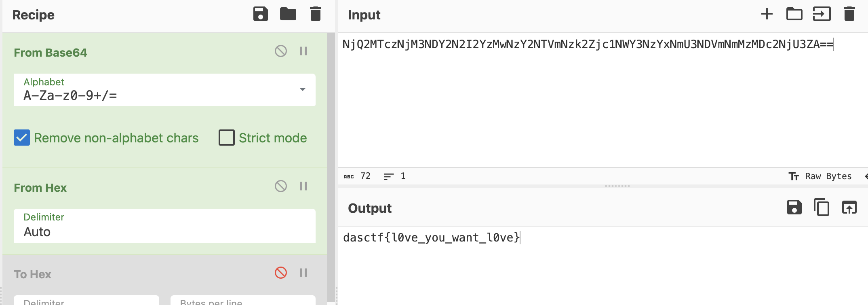Clear the recipe with the trash icon
The height and width of the screenshot is (305, 868).
315,14
